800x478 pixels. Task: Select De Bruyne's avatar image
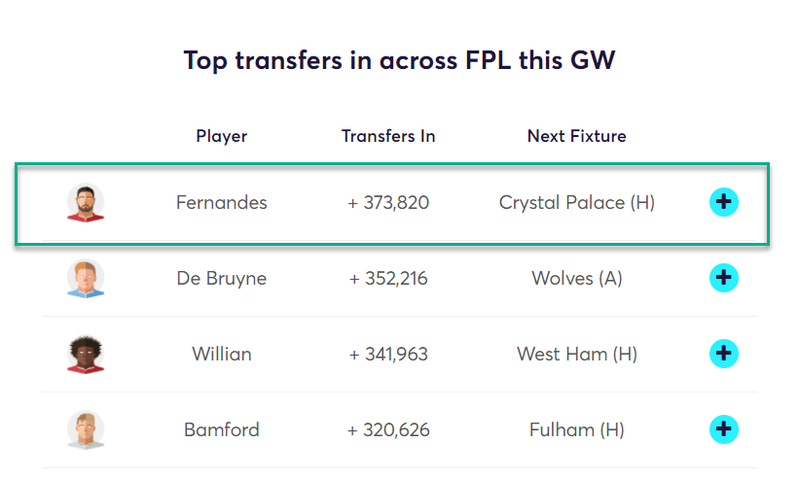(86, 279)
